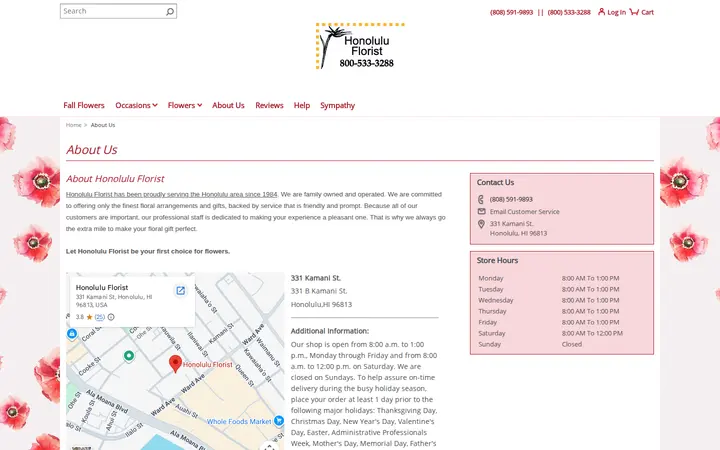Click the blue lock pin on the map
This screenshot has width=720, height=450.
[72, 334]
